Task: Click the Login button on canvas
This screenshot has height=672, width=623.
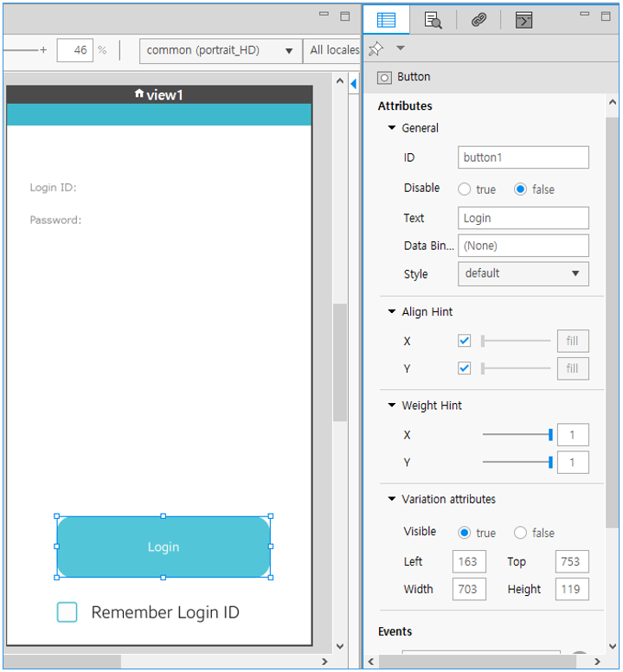Action: point(164,547)
